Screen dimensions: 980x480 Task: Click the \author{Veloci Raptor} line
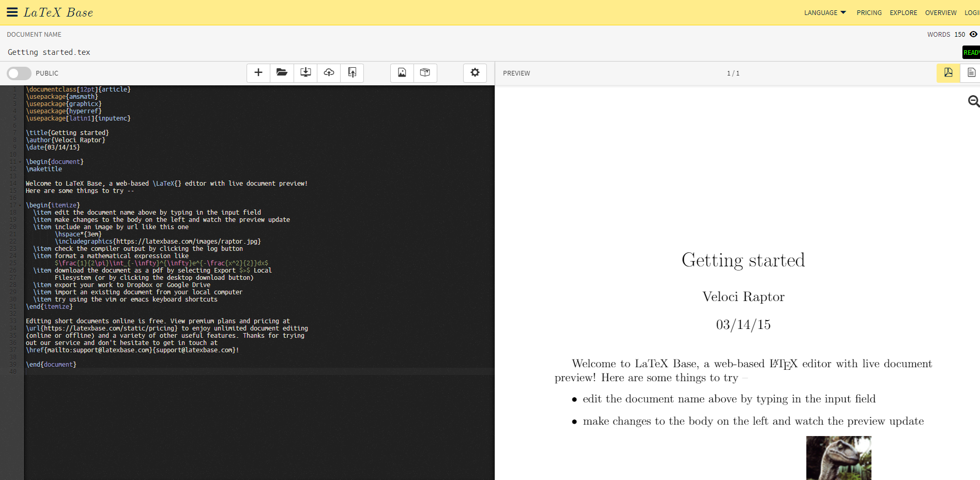[x=66, y=140]
